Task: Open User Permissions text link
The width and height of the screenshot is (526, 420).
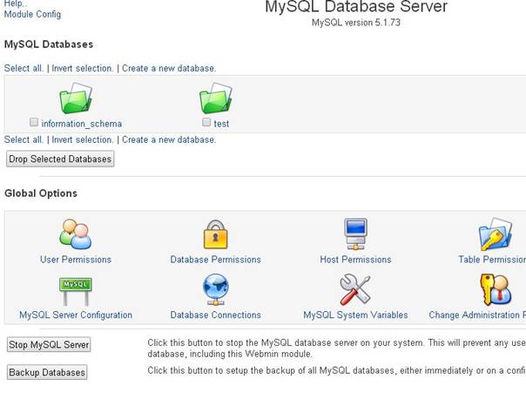Action: [x=76, y=260]
